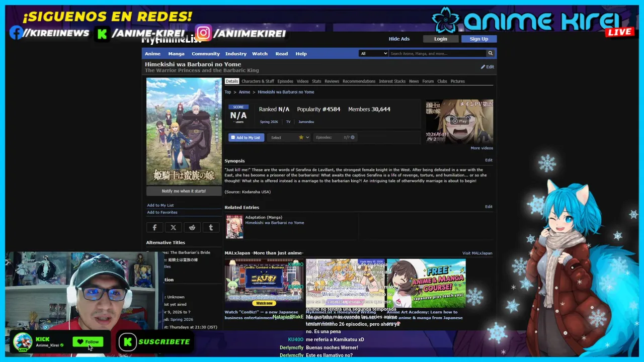The height and width of the screenshot is (362, 644).
Task: Click the Add to Favorites link
Action: (x=162, y=212)
